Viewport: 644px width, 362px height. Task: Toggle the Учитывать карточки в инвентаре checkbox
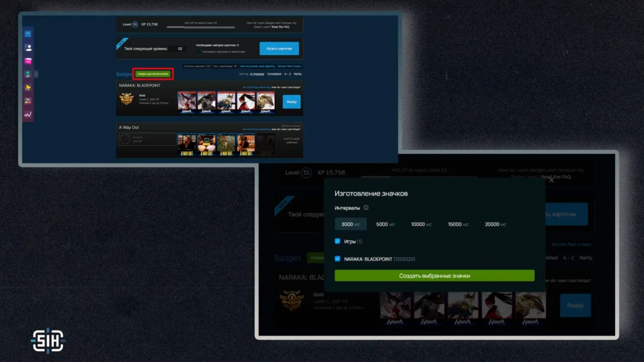198,52
